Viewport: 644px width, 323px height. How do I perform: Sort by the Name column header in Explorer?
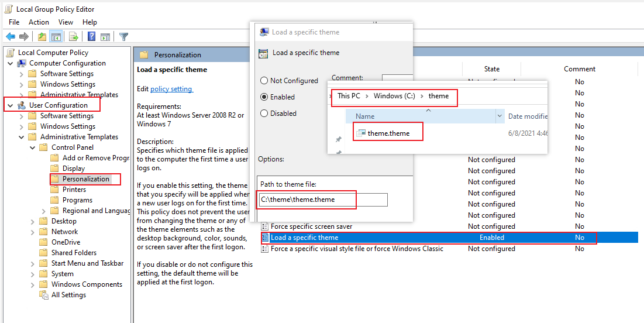coord(421,116)
